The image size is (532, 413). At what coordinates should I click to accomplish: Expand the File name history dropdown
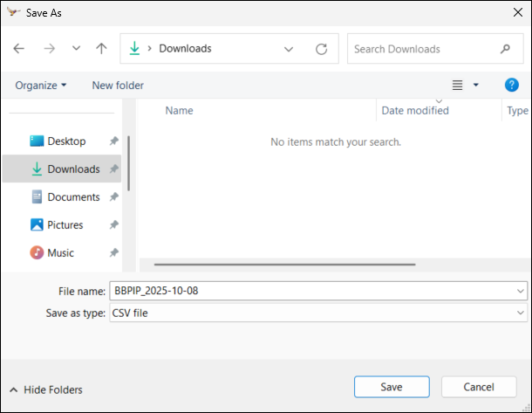point(521,291)
